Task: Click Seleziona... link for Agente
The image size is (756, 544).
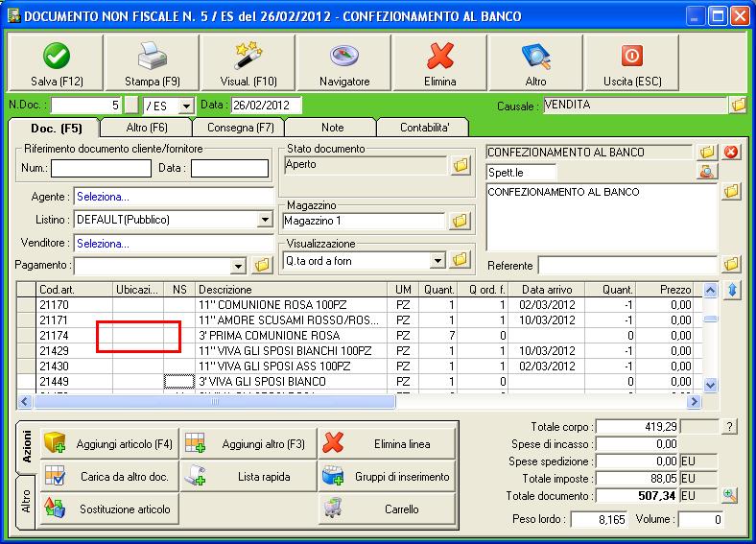Action: [x=103, y=197]
